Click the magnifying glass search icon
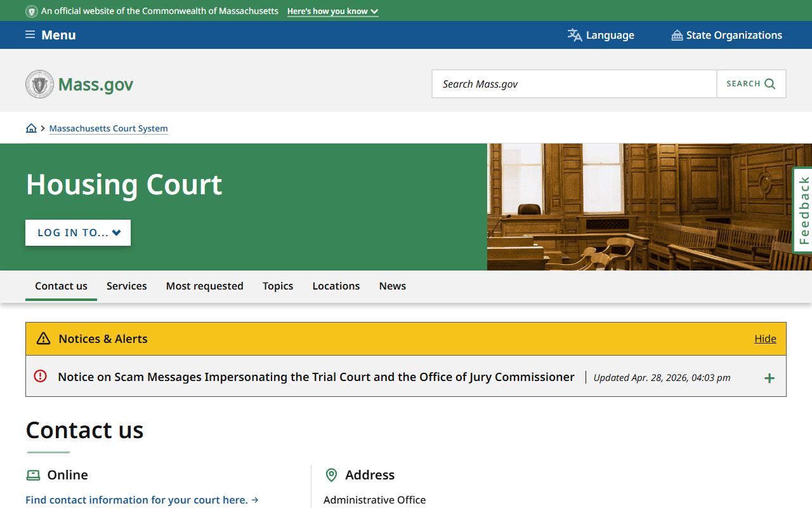The image size is (812, 508). click(x=770, y=84)
